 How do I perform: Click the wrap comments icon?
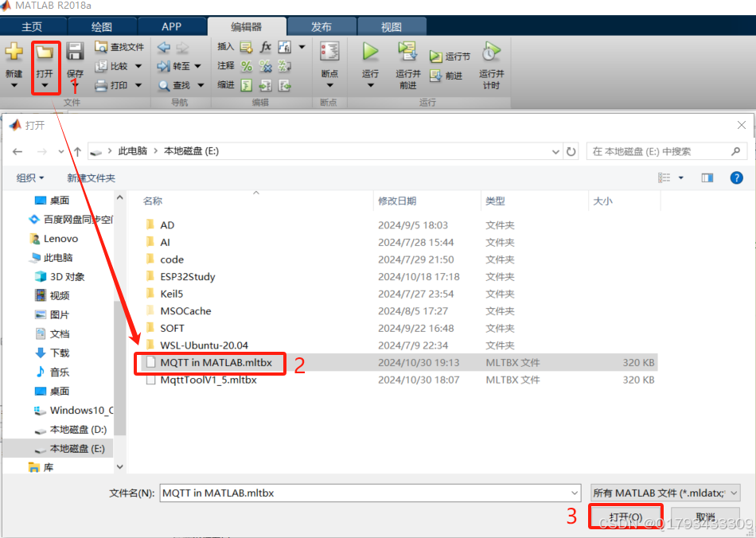click(284, 66)
